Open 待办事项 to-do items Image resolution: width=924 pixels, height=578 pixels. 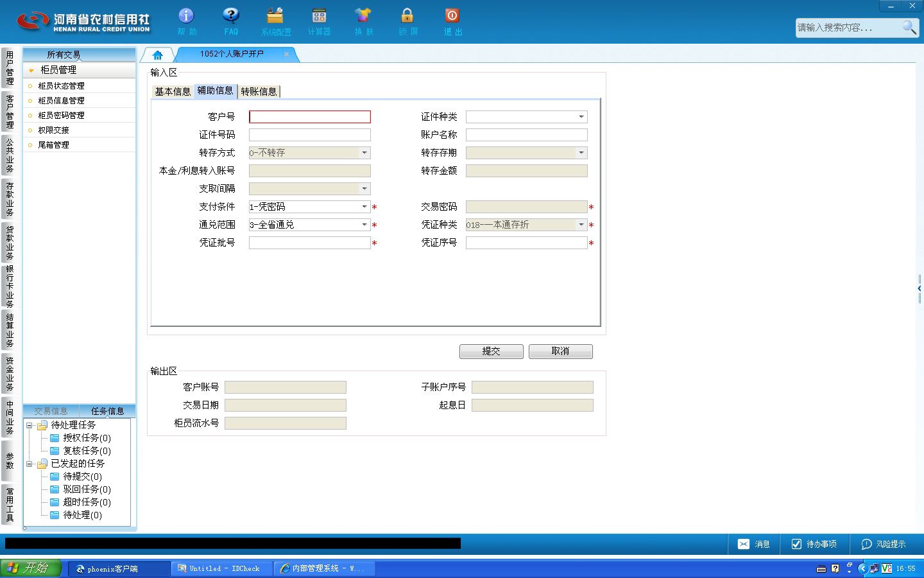tap(814, 544)
